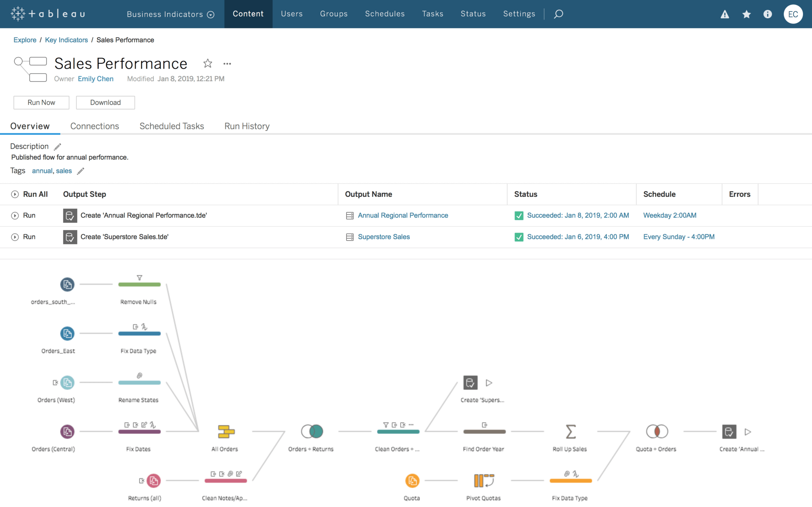Click the Run Now button
812x507 pixels.
click(x=41, y=102)
